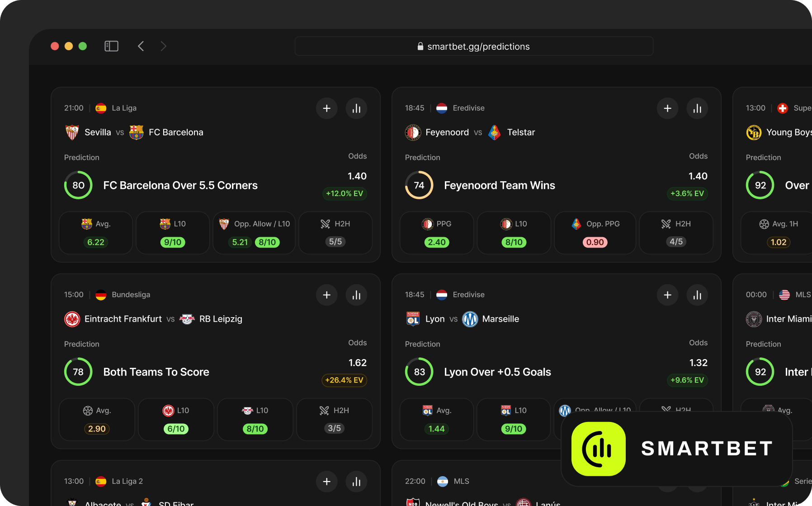
Task: Click the Sevilla team crest
Action: 72,132
